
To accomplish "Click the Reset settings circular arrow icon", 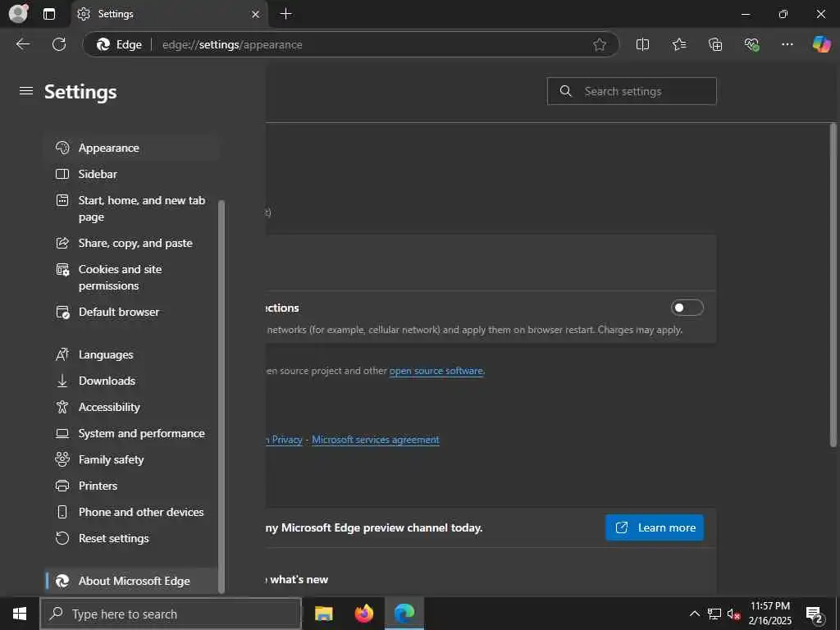I will 62,538.
